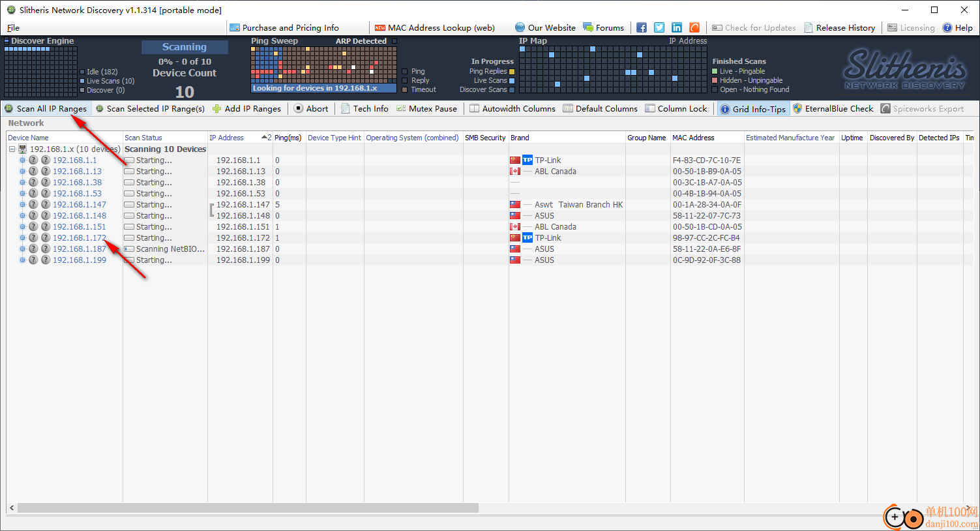Screen dimensions: 980x531
Task: Restore Default Columns
Action: [x=601, y=109]
